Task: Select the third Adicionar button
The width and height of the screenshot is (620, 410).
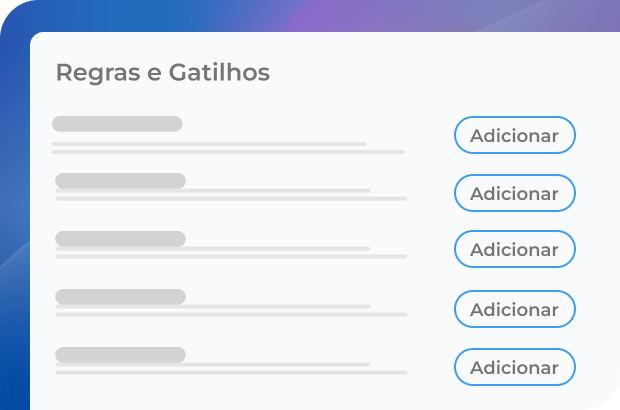Action: pyautogui.click(x=514, y=249)
